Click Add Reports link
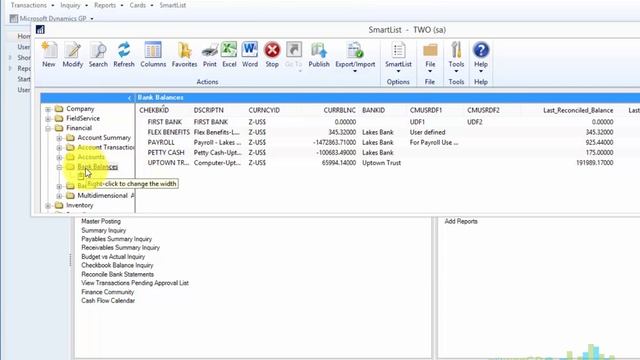The height and width of the screenshot is (360, 640). point(461,221)
